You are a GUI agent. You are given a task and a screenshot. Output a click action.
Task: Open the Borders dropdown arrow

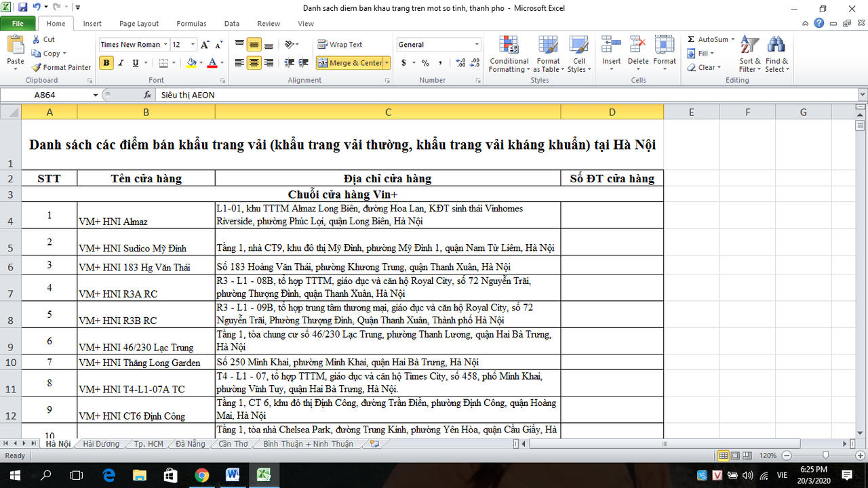click(x=174, y=63)
